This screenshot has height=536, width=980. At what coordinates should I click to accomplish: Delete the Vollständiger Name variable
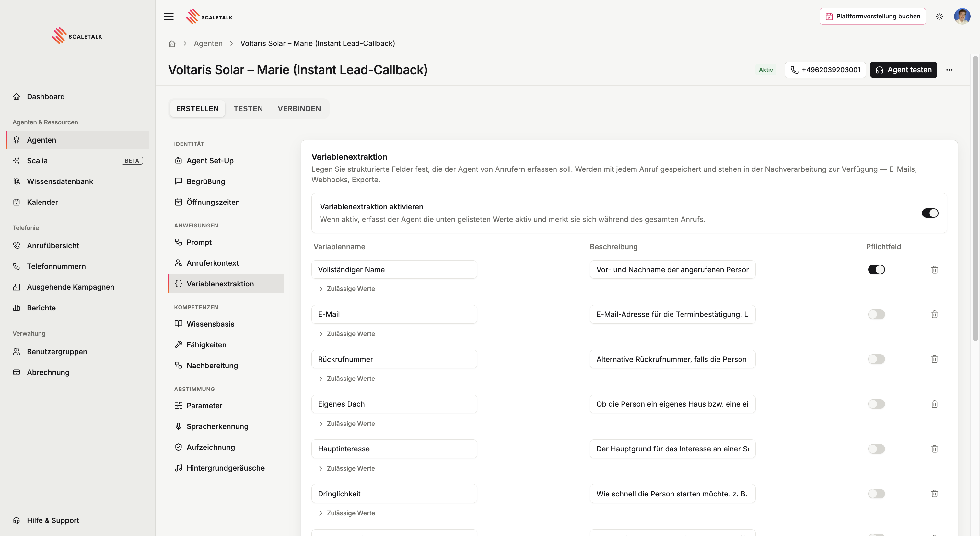[934, 270]
